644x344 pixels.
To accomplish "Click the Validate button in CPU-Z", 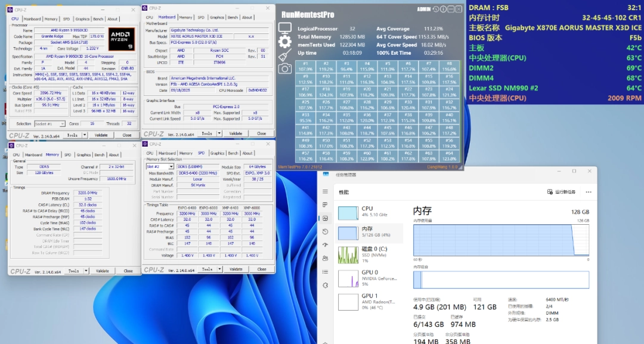I will coord(236,269).
